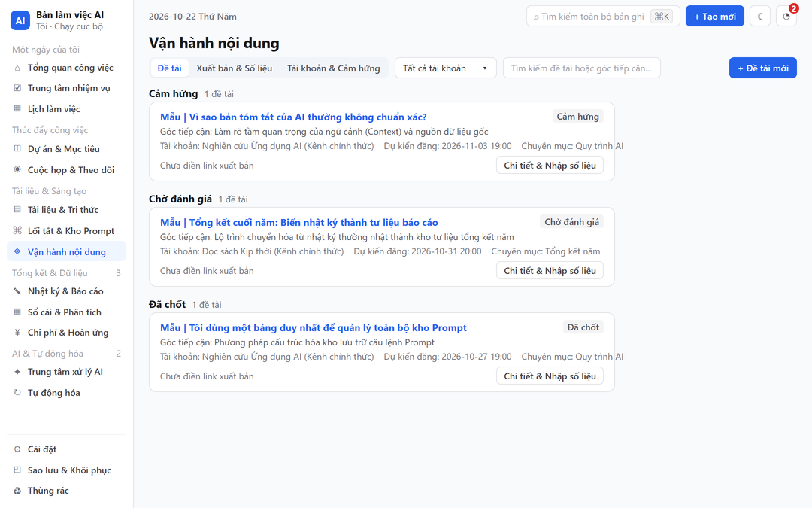Open Cài đặt
Screen dimensions: 812x508
coord(66,449)
